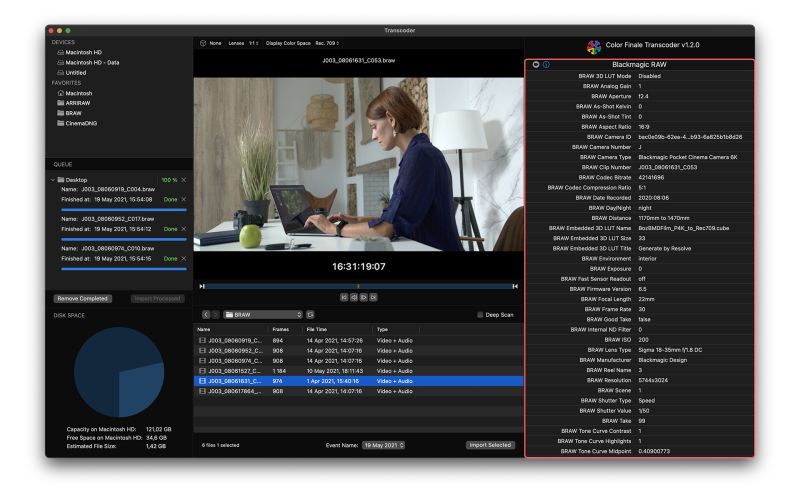Screen dimensions: 800x487
Task: Remove the Desktop group from queue
Action: tap(184, 180)
